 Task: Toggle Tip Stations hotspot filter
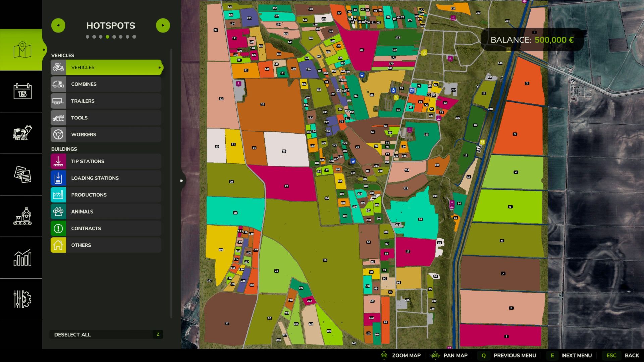click(x=106, y=161)
